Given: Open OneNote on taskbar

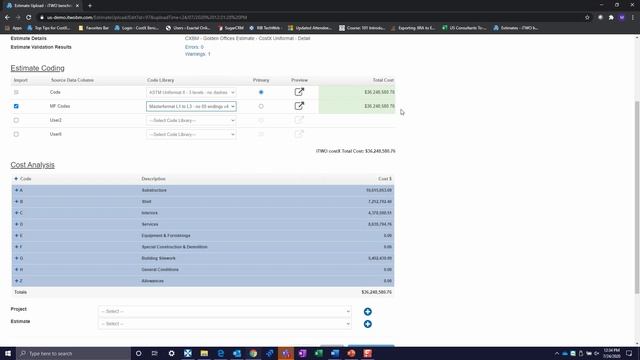Looking at the screenshot, I should tap(302, 353).
